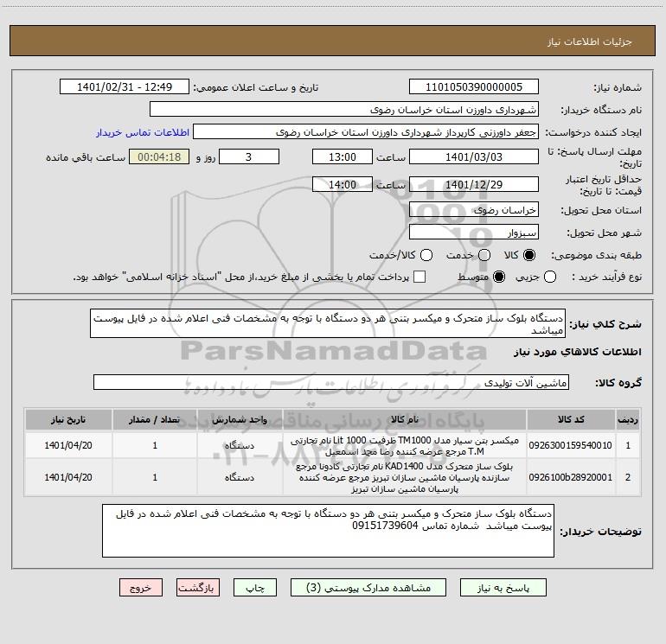Click the خروج exit button
Image resolution: width=666 pixels, height=644 pixels.
pyautogui.click(x=141, y=588)
